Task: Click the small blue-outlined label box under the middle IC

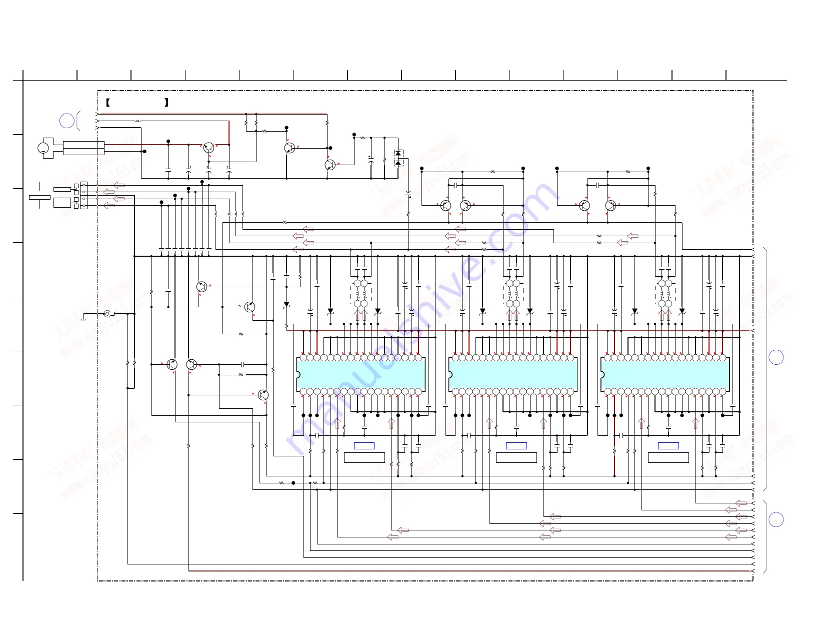Action: pos(516,446)
